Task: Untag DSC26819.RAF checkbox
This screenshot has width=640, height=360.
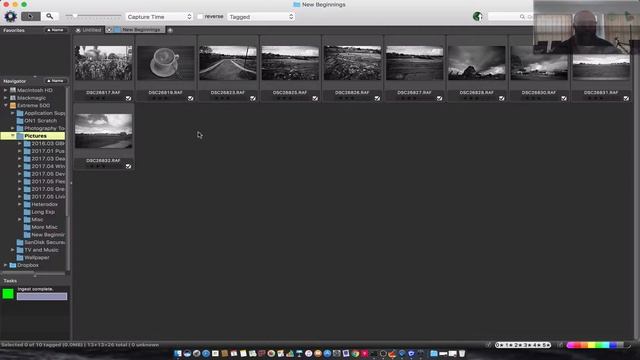Action: [191, 98]
